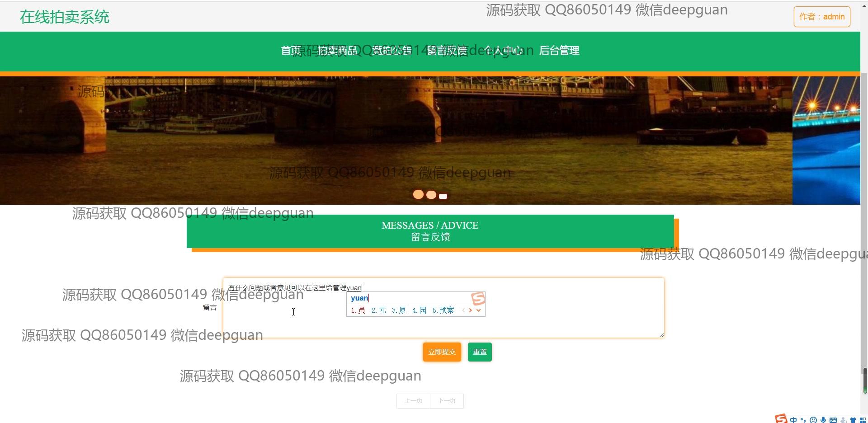The height and width of the screenshot is (423, 868).
Task: Open the soft keyboard icon in the IME toolbar
Action: 833,420
